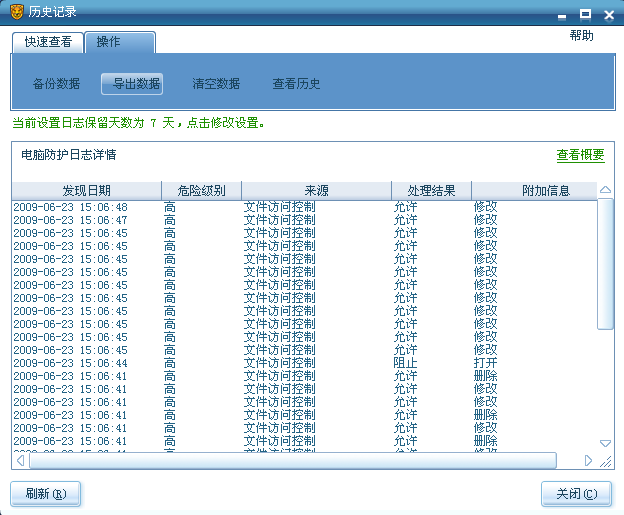The image size is (624, 515).
Task: Click the resize grip at list corner
Action: coord(606,461)
